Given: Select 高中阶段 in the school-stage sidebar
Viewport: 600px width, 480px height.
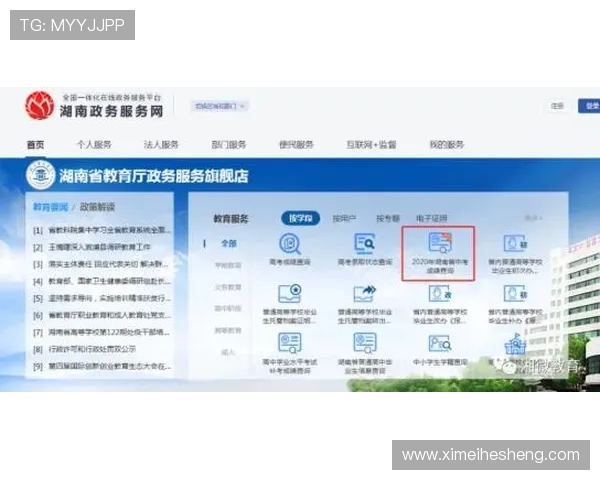Looking at the screenshot, I should 228,308.
